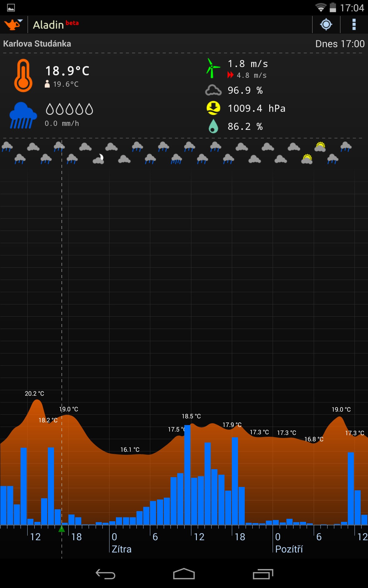
Task: Tap the red wind gust arrows
Action: [230, 75]
